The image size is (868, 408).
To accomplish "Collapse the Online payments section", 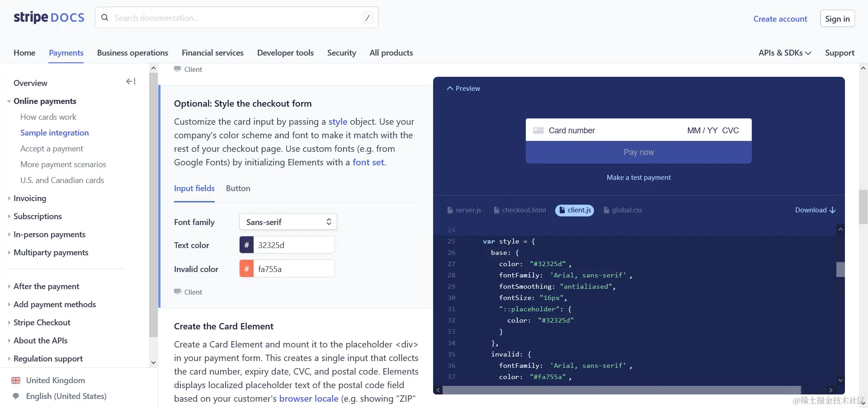I will pos(9,101).
